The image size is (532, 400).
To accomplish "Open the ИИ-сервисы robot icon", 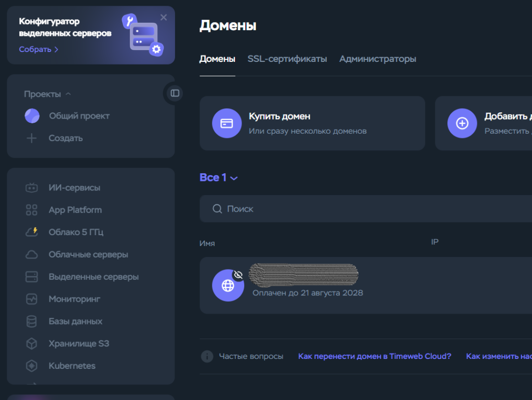I will coord(32,187).
